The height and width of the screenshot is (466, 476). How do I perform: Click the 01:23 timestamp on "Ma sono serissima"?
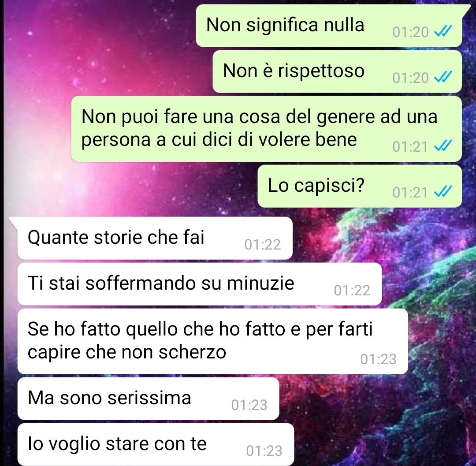click(x=249, y=405)
